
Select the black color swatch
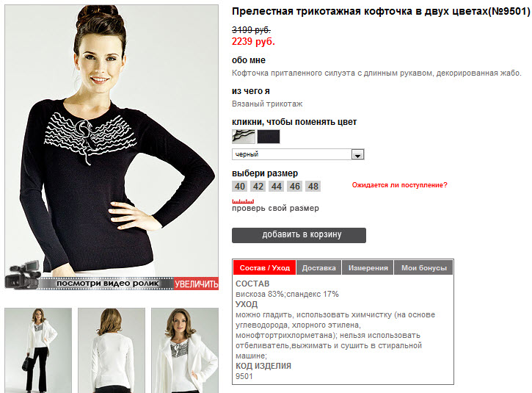coord(269,137)
